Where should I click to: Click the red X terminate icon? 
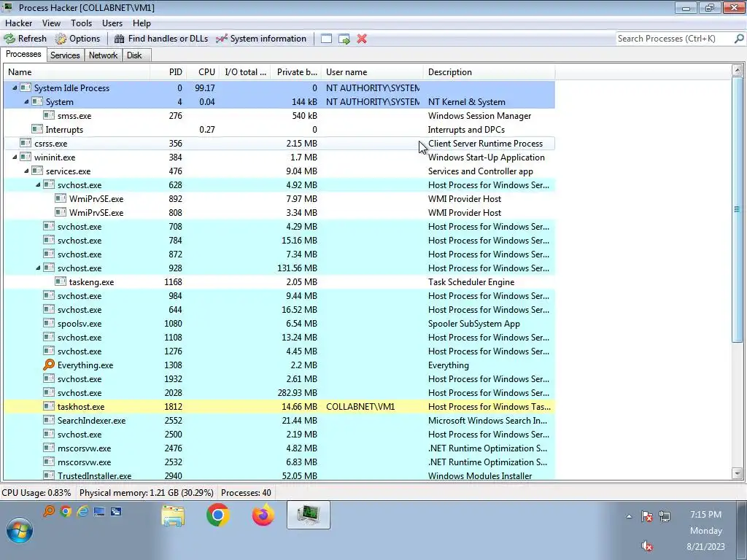[x=362, y=39]
